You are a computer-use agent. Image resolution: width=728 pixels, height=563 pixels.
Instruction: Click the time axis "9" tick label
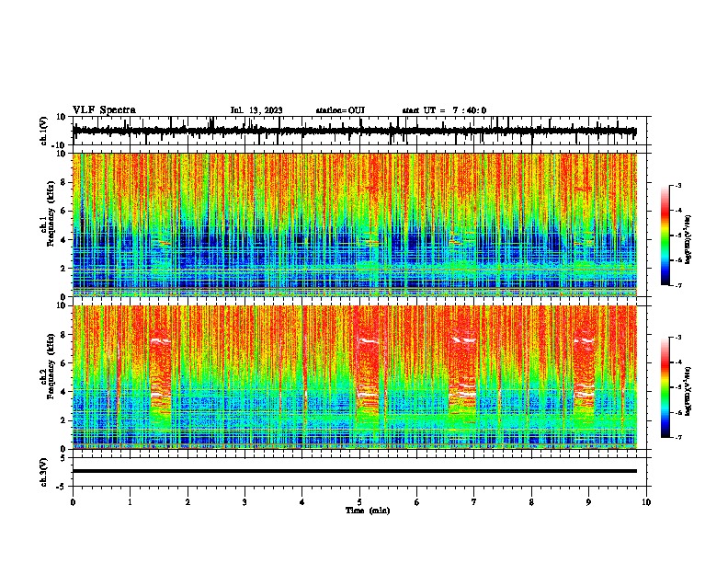point(588,502)
